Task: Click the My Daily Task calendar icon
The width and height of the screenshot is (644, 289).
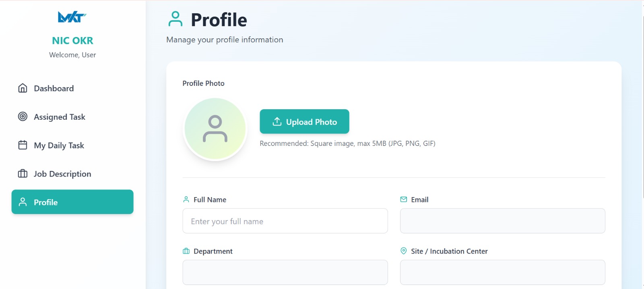Action: (x=23, y=145)
